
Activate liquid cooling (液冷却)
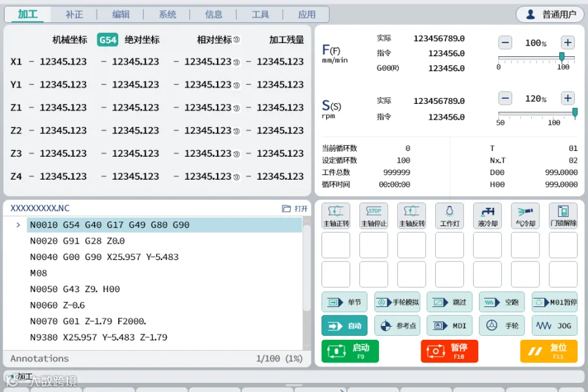click(487, 216)
